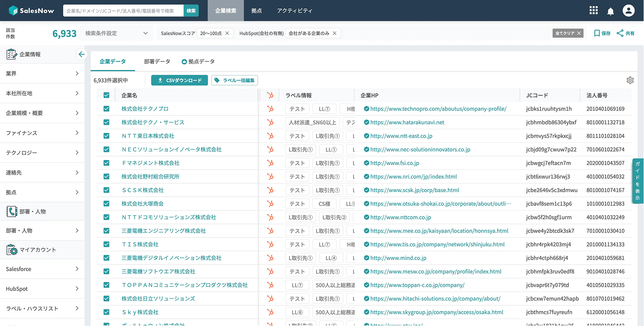This screenshot has width=644, height=326.
Task: Click HubSpot icon in table header
Action: 270,95
